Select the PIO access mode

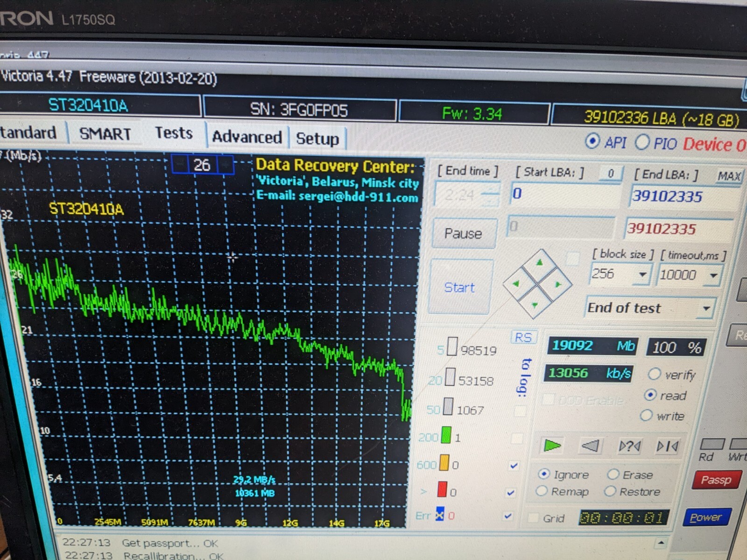pos(642,141)
